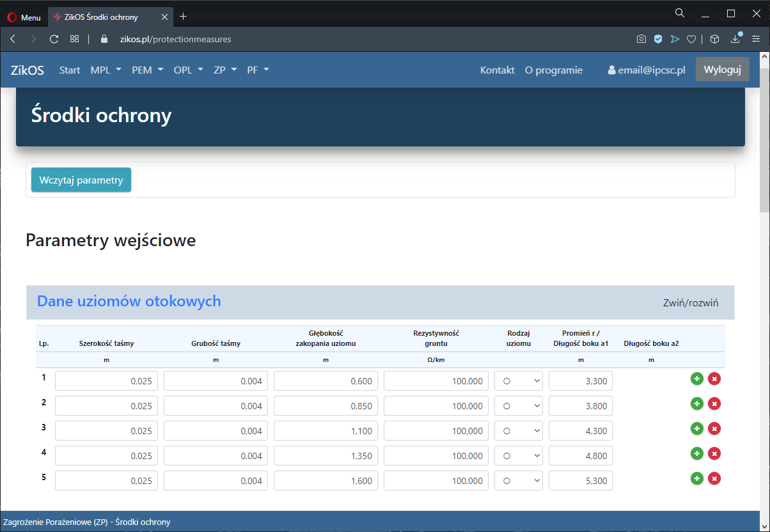Click the heart bookmark icon

click(x=691, y=39)
